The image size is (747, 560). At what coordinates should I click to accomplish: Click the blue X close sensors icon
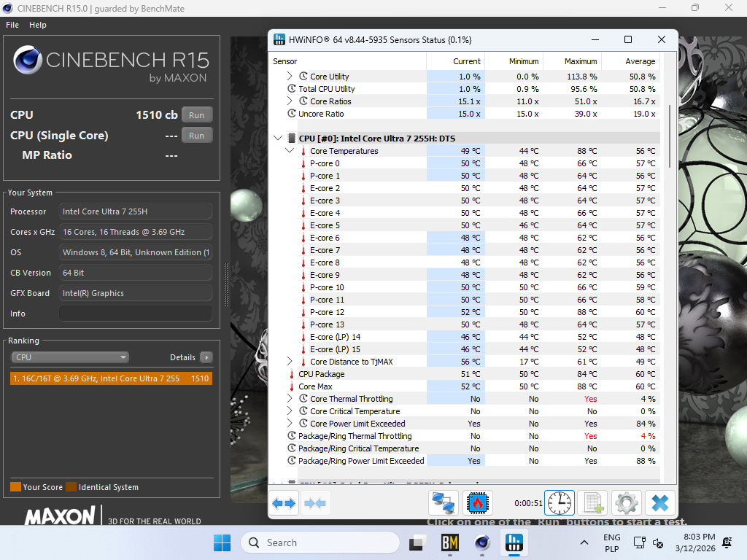coord(660,503)
